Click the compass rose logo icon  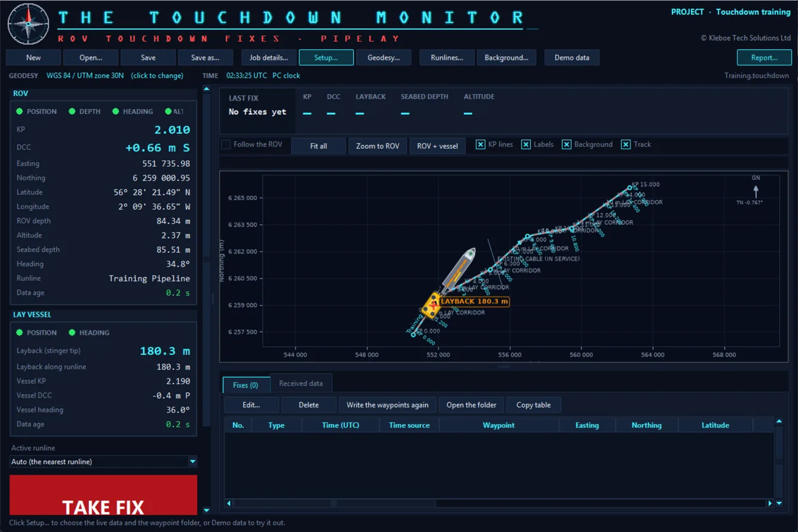click(x=27, y=23)
